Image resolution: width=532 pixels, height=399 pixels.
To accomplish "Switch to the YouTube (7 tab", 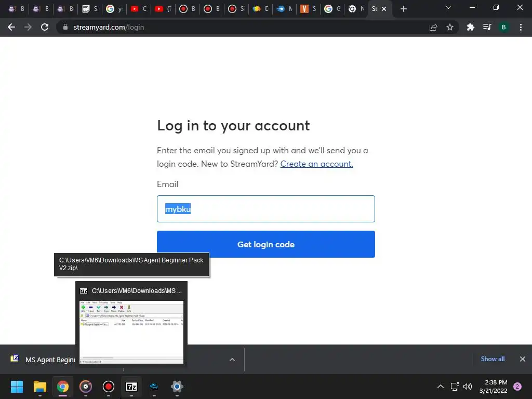I will [163, 9].
